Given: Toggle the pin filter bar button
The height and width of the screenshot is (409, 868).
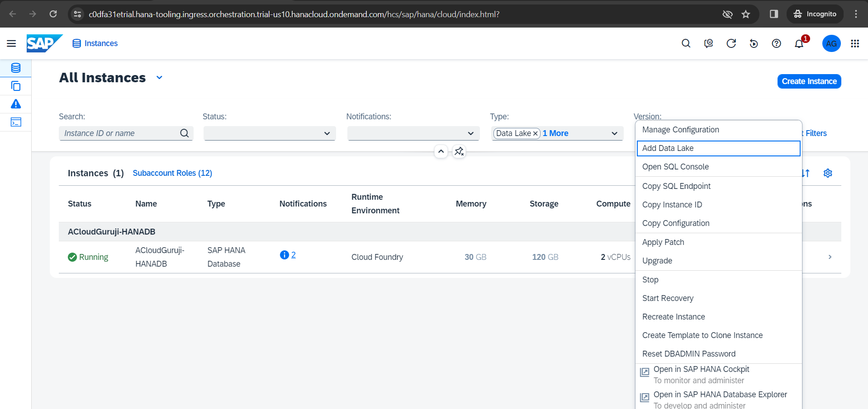Looking at the screenshot, I should (x=459, y=151).
